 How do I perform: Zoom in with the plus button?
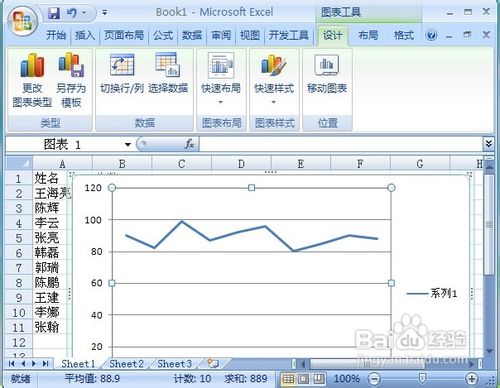[x=471, y=379]
